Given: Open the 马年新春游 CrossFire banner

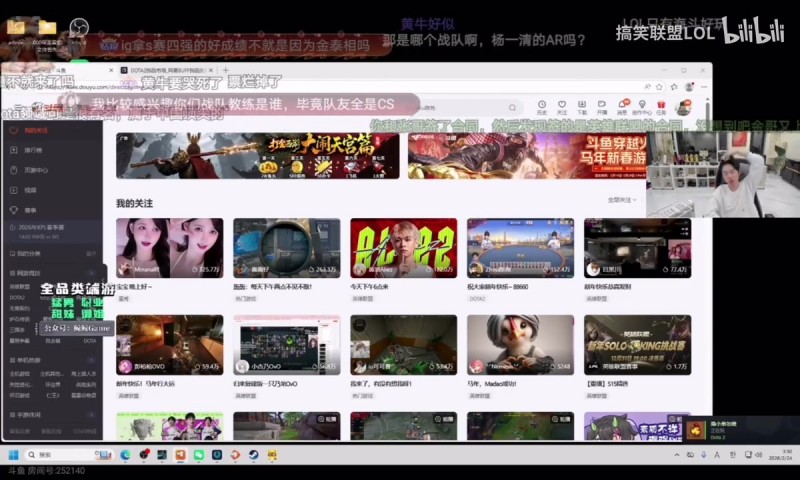Looking at the screenshot, I should (527, 156).
